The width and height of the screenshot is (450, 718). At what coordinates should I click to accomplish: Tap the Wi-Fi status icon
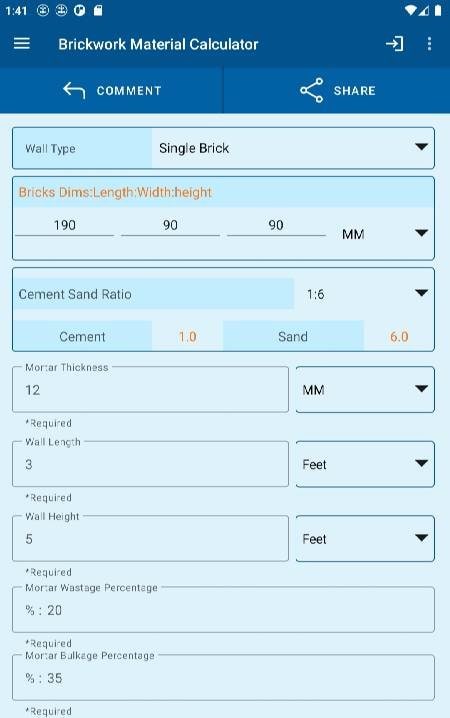point(411,11)
